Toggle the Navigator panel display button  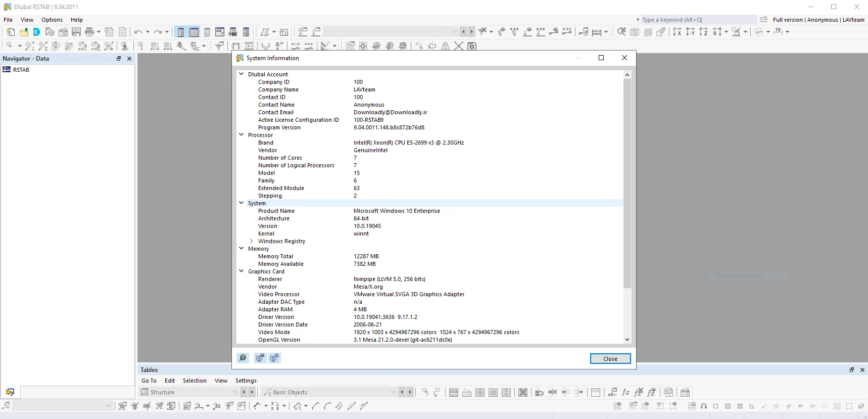point(181,32)
